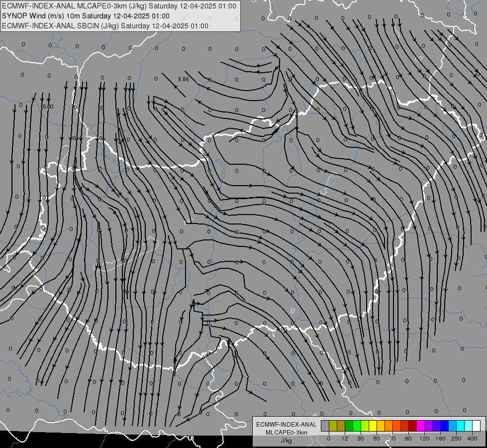Click the magenta swatch in the legend
The height and width of the screenshot is (448, 487).
[420, 426]
